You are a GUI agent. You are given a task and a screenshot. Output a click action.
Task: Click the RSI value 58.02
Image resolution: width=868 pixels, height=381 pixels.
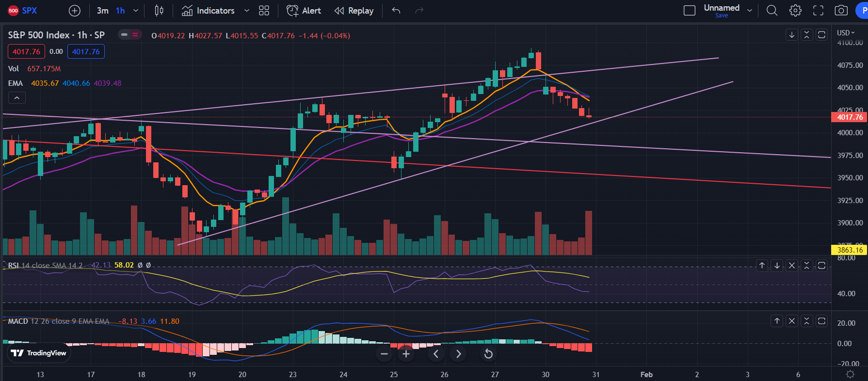coord(124,265)
